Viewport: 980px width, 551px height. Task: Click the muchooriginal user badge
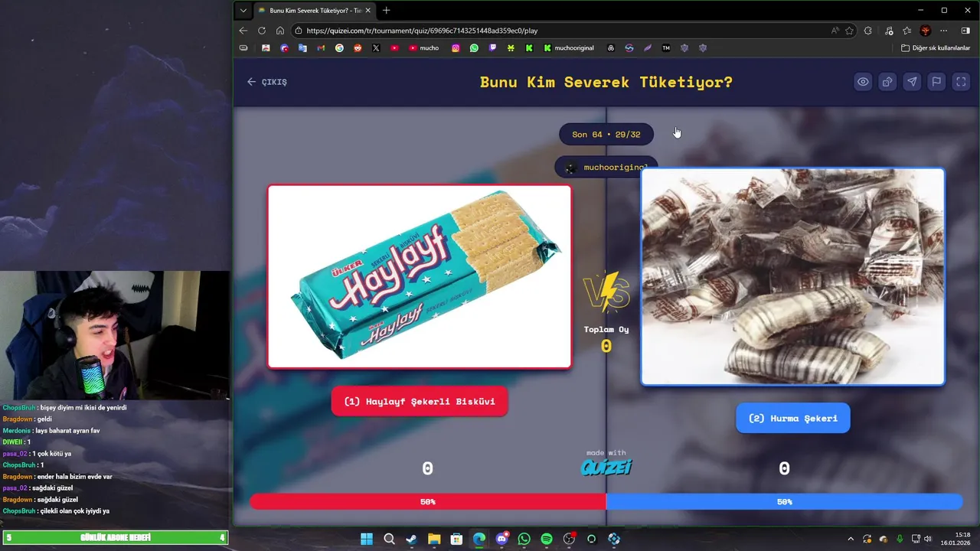coord(606,167)
